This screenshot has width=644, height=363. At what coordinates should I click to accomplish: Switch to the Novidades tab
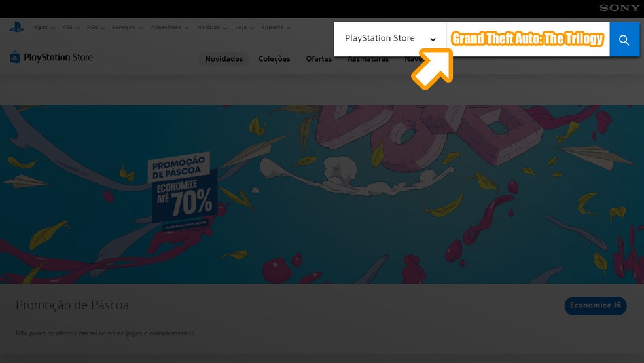[224, 59]
